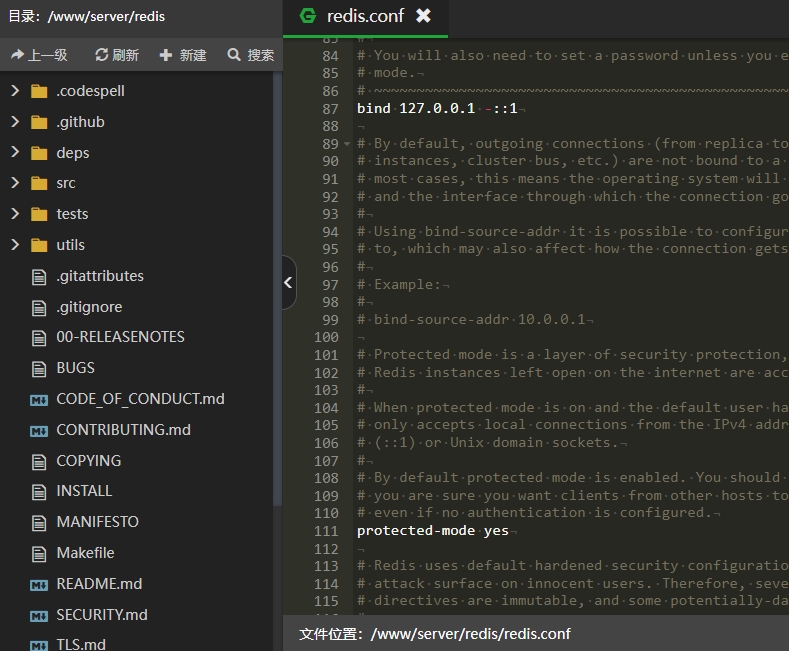
Task: Open the file search
Action: 250,55
